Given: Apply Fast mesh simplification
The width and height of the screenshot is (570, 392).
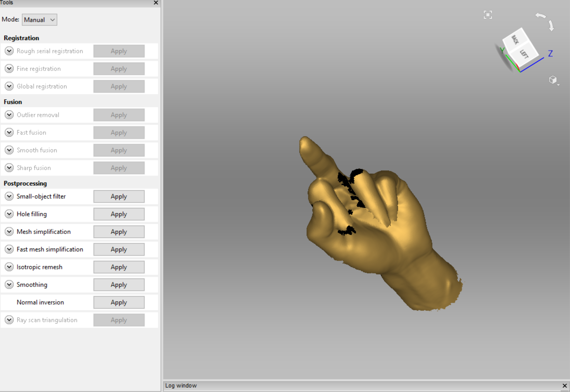Looking at the screenshot, I should (119, 250).
